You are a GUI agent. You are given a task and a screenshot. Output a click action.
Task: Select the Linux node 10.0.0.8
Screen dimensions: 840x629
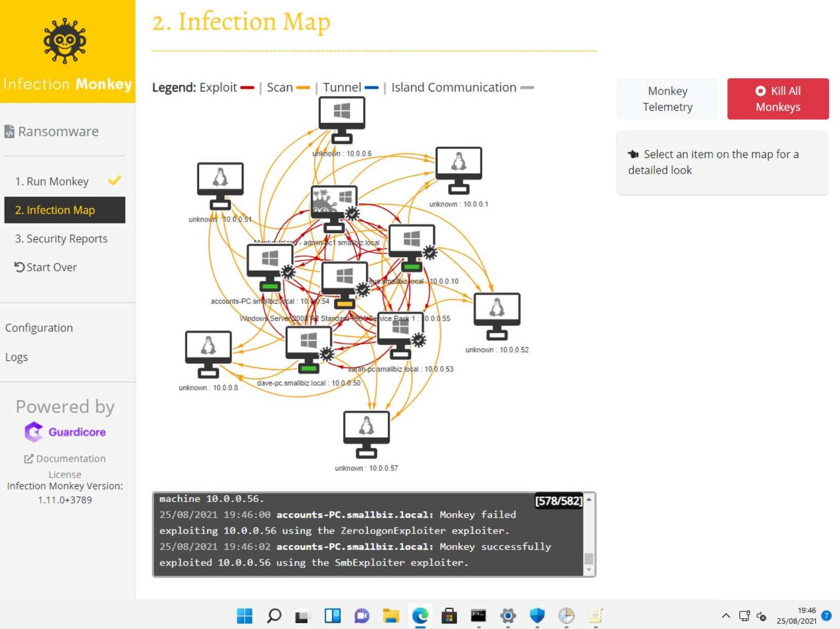(208, 355)
